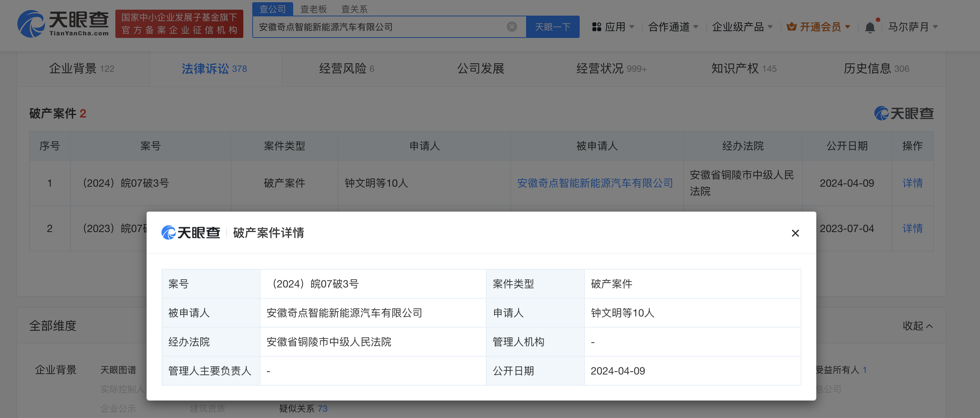Open the 安徽奇点智能新能源汽车有限公司 respondent link
Screen dimensions: 980x418
click(595, 183)
